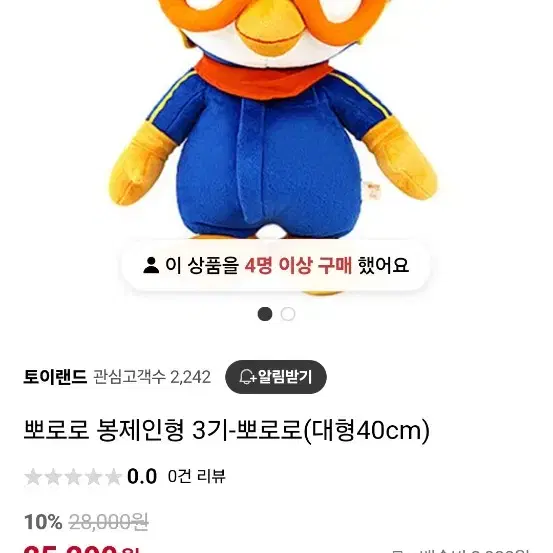The width and height of the screenshot is (553, 553).
Task: Tap the 알림받기 notification button
Action: 276,377
